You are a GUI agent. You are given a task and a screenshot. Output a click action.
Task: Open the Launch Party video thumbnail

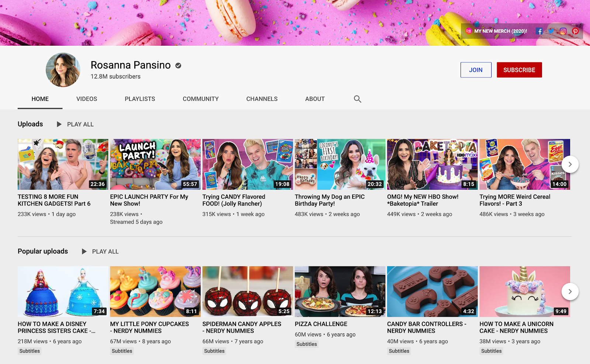point(155,164)
